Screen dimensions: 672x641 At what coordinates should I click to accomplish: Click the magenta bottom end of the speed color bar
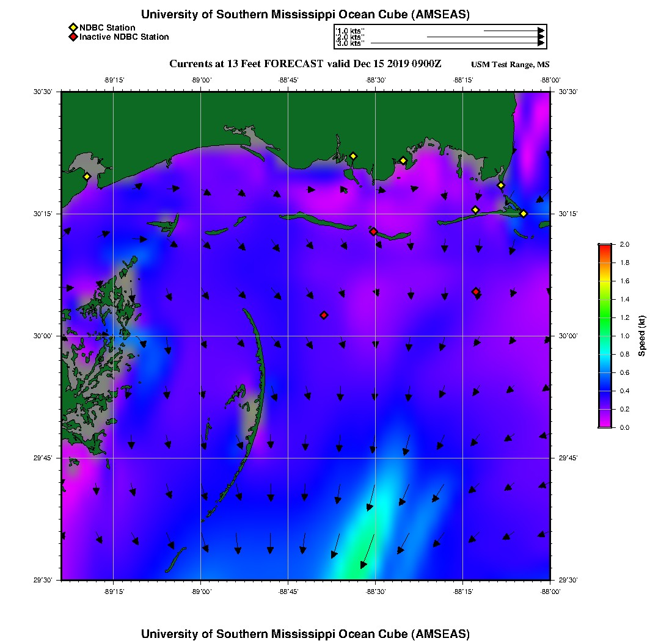click(604, 424)
